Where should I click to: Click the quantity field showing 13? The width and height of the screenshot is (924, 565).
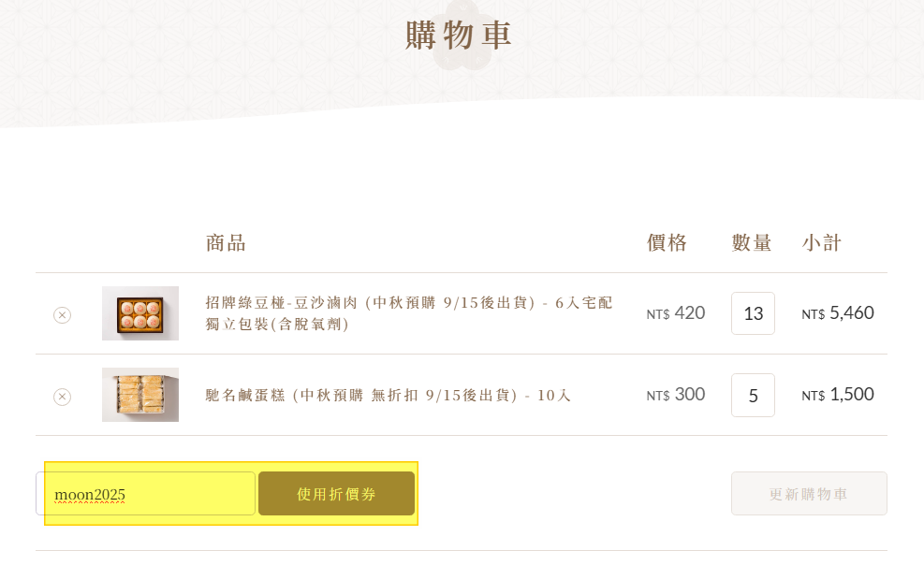click(x=753, y=313)
